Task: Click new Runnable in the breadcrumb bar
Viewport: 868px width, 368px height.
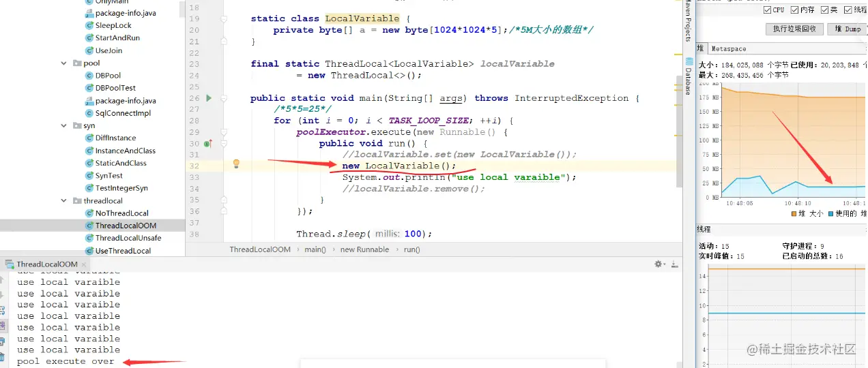Action: click(x=364, y=249)
